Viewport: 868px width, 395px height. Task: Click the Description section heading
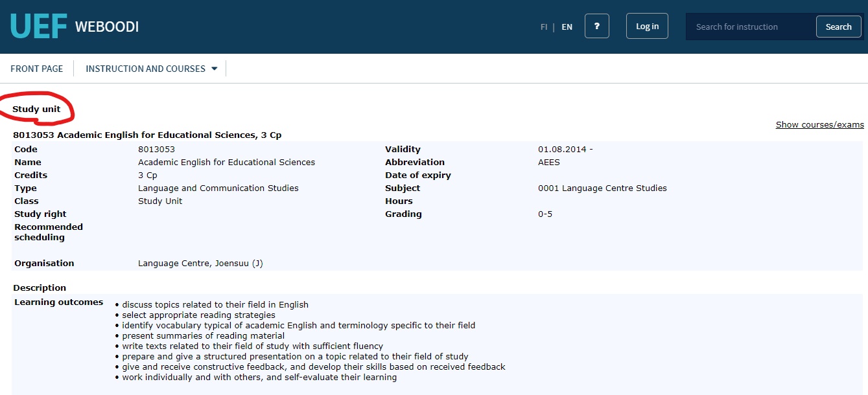[40, 288]
